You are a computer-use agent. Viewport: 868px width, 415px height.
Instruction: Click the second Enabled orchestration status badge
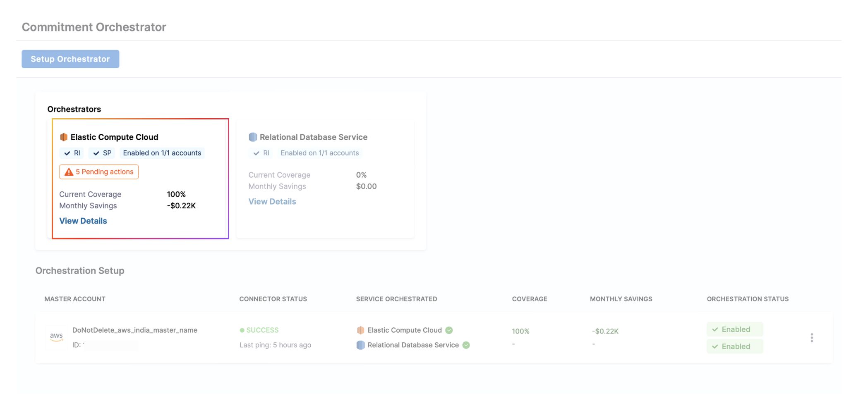click(734, 346)
